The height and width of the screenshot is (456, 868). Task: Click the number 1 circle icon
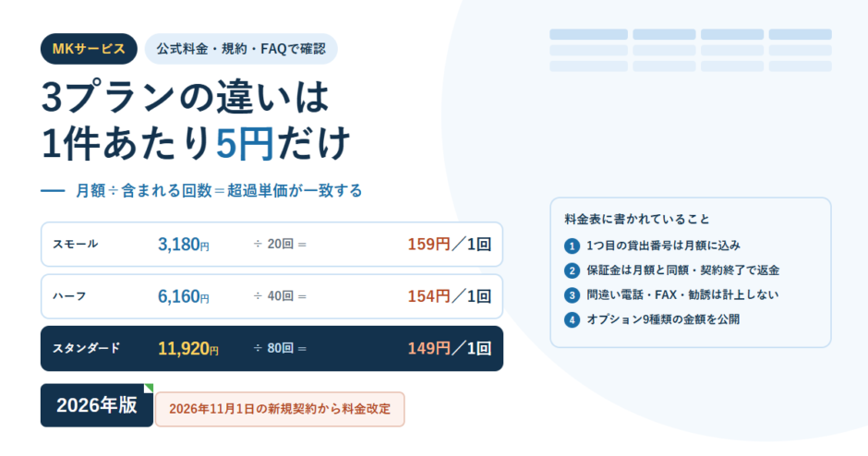pyautogui.click(x=572, y=246)
